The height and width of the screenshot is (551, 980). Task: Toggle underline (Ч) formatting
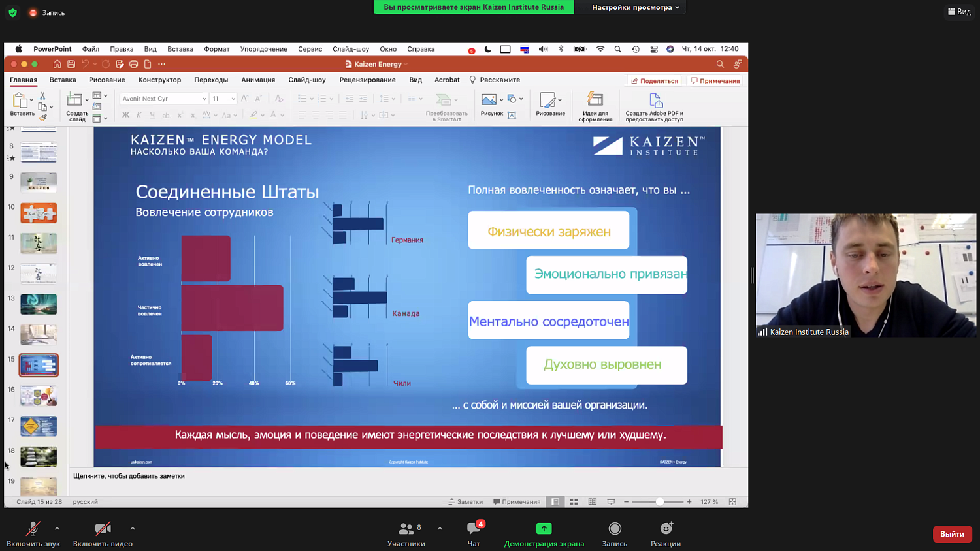tap(152, 115)
